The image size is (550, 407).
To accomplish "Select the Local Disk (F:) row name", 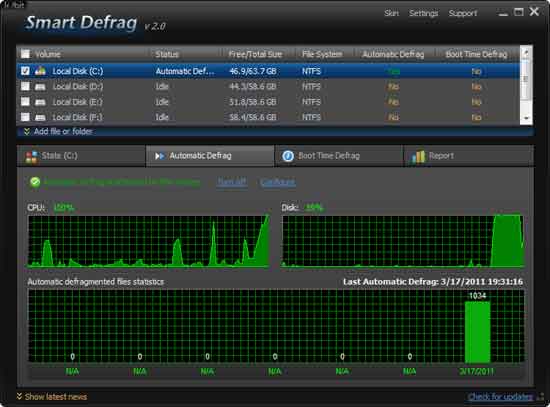I will [x=78, y=117].
